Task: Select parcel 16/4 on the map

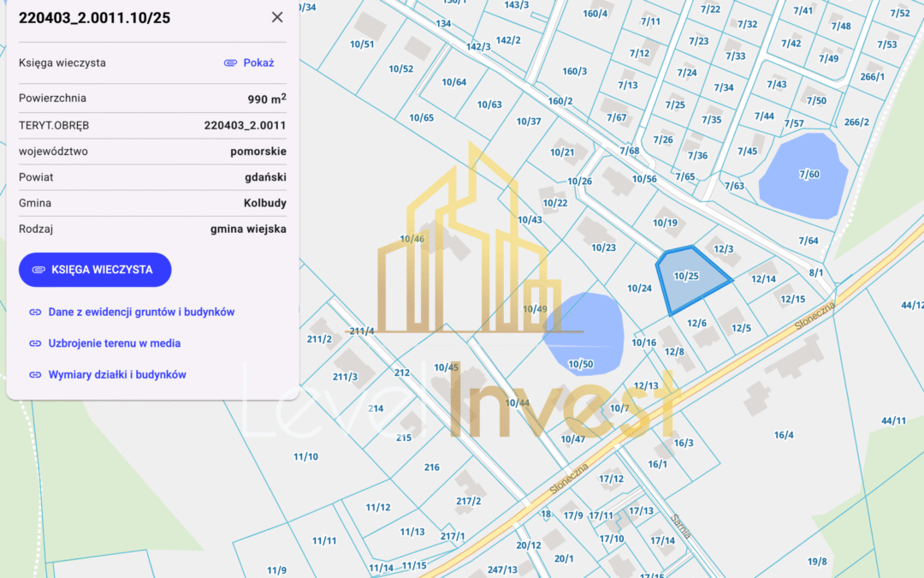Action: click(784, 435)
